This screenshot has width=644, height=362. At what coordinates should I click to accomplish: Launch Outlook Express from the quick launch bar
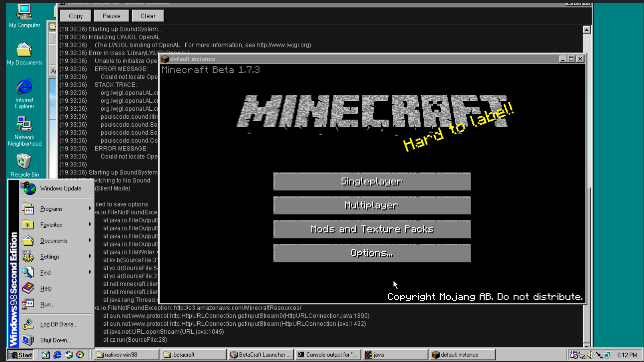click(x=69, y=354)
